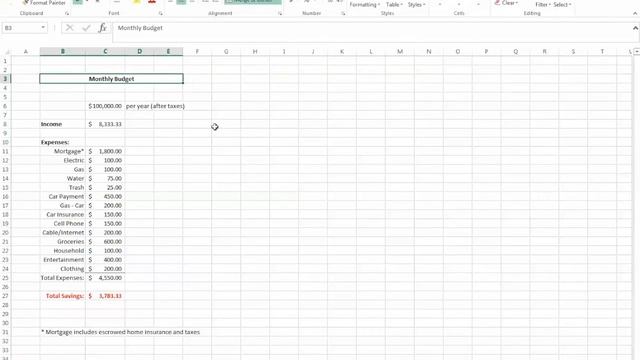Expand the formula bar with chevron
Screen dimensions: 640x360
635,28
